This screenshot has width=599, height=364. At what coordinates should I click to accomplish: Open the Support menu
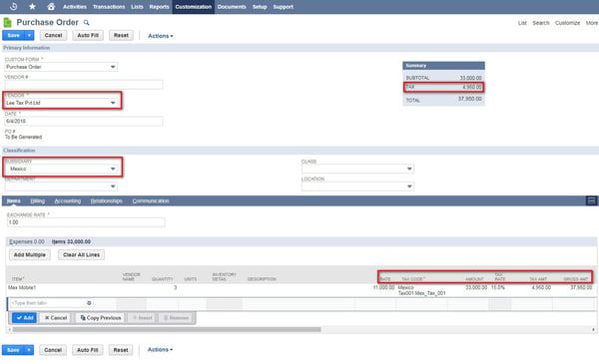click(x=284, y=7)
